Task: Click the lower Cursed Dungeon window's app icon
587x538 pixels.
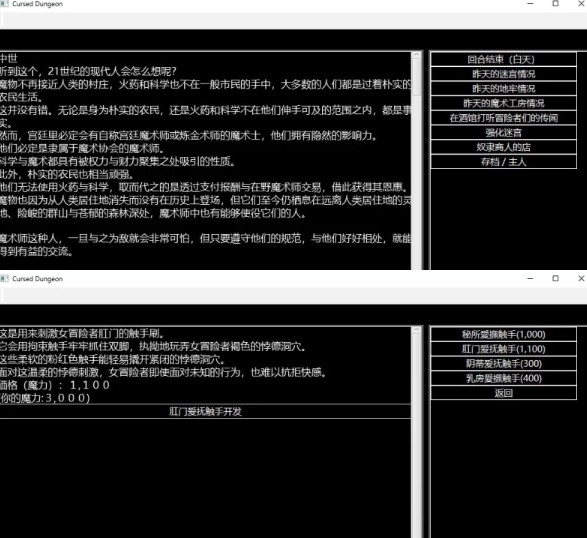Action: coord(4,279)
